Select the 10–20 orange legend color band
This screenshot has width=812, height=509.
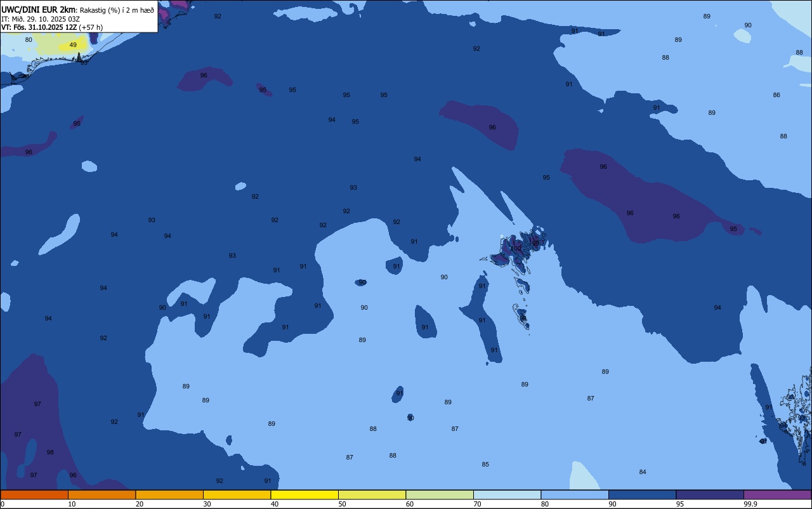tap(101, 494)
